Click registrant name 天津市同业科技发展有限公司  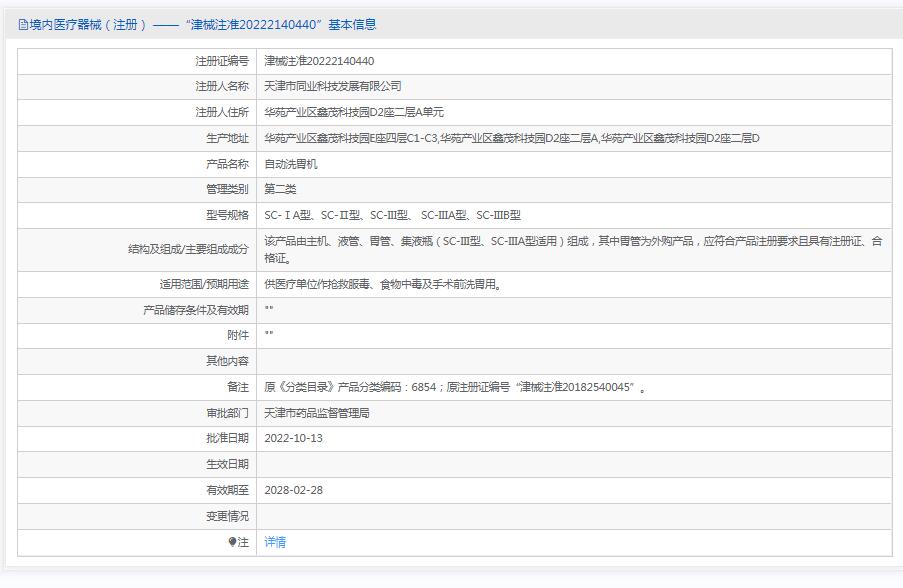pyautogui.click(x=333, y=87)
